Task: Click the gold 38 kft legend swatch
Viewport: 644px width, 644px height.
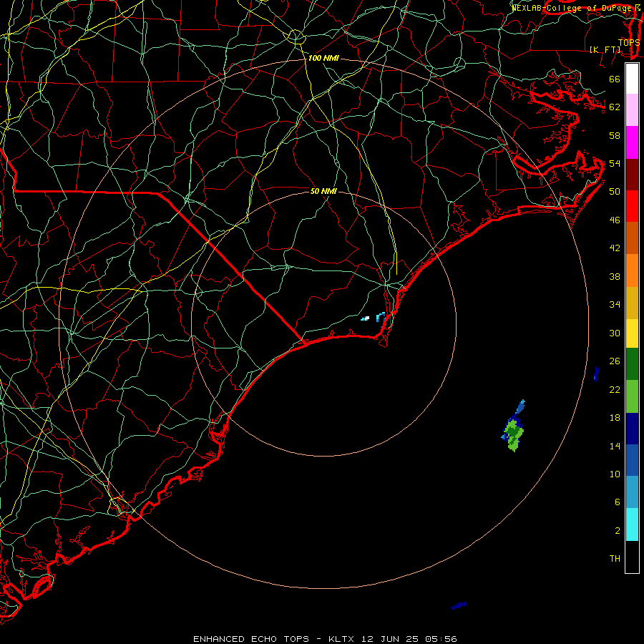Action: [632, 302]
